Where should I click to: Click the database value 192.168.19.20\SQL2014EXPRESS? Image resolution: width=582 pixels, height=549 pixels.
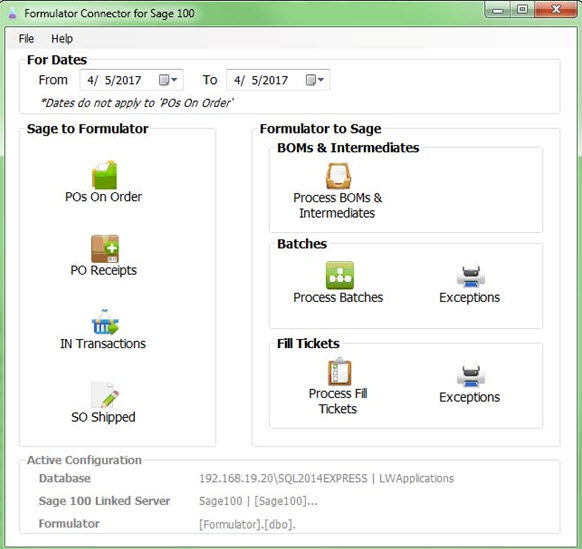pyautogui.click(x=283, y=478)
